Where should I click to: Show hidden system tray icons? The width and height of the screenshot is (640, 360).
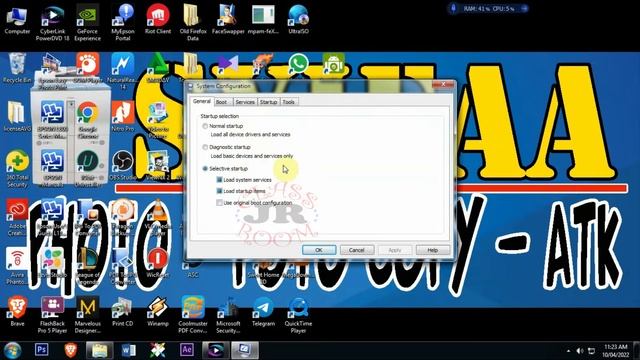pos(569,351)
